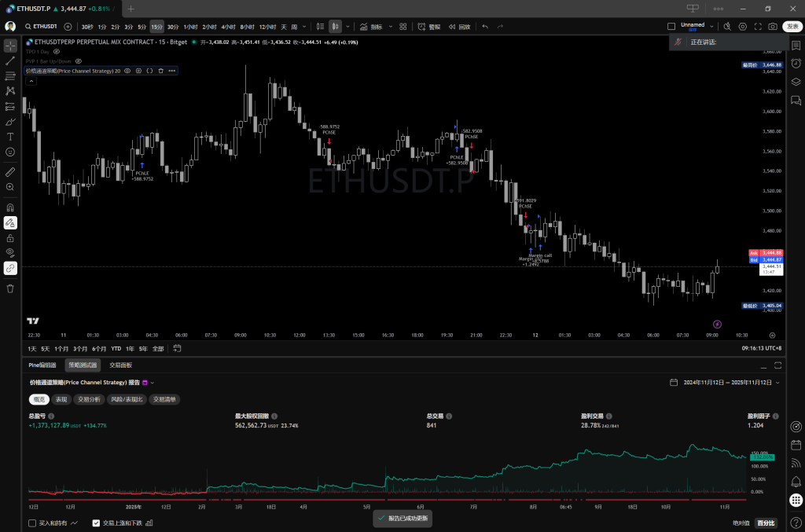Enable the 买入和持有 checkbox
The image size is (805, 532).
point(32,523)
